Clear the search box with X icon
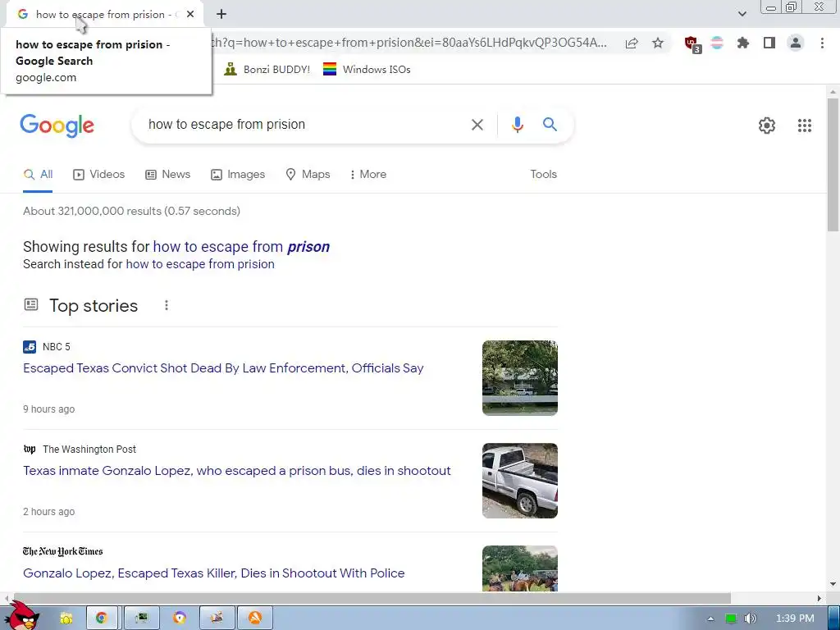 click(477, 125)
